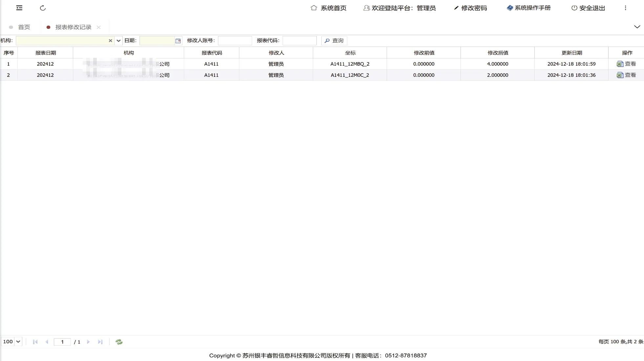
Task: Expand the tab list chevron at right
Action: pyautogui.click(x=637, y=27)
